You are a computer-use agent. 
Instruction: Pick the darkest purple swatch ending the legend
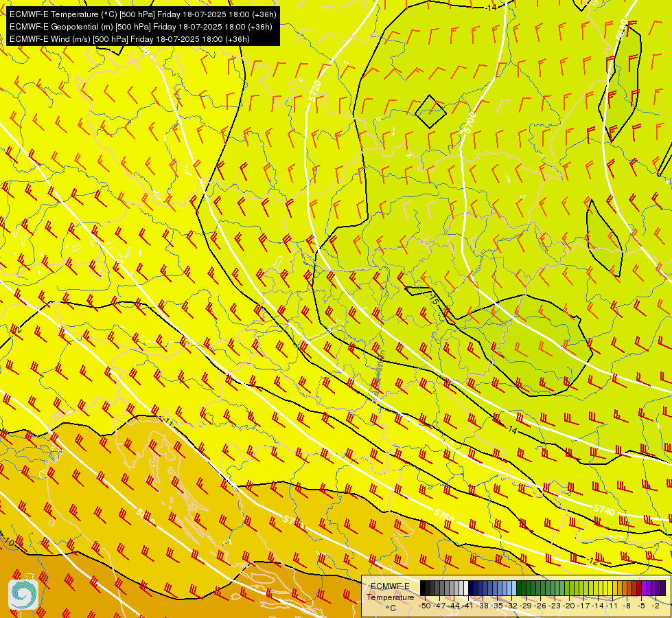664,588
